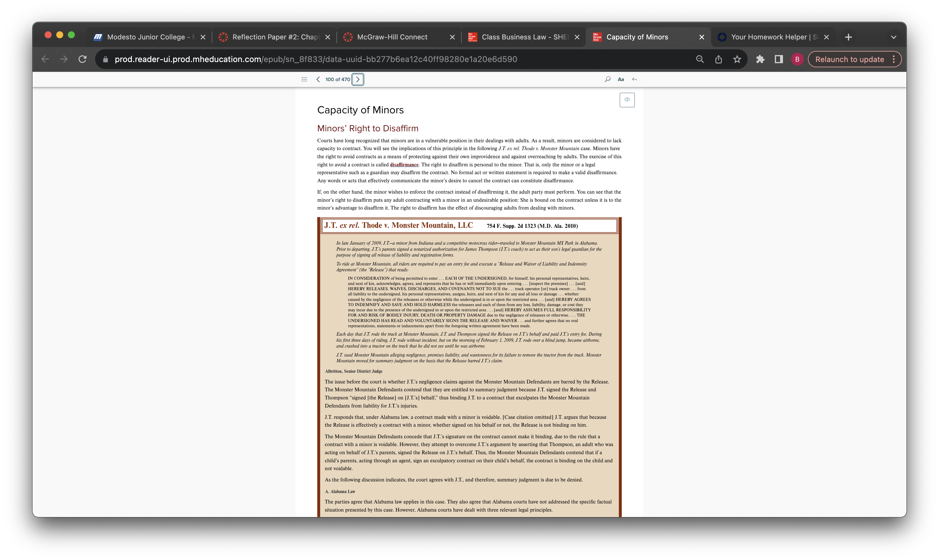Follow the disaffirmance glossary link

click(404, 165)
